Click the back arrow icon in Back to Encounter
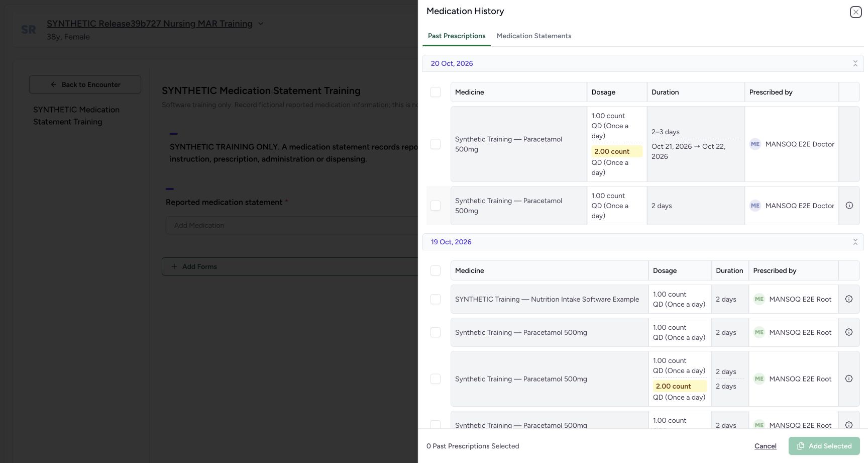 tap(54, 84)
